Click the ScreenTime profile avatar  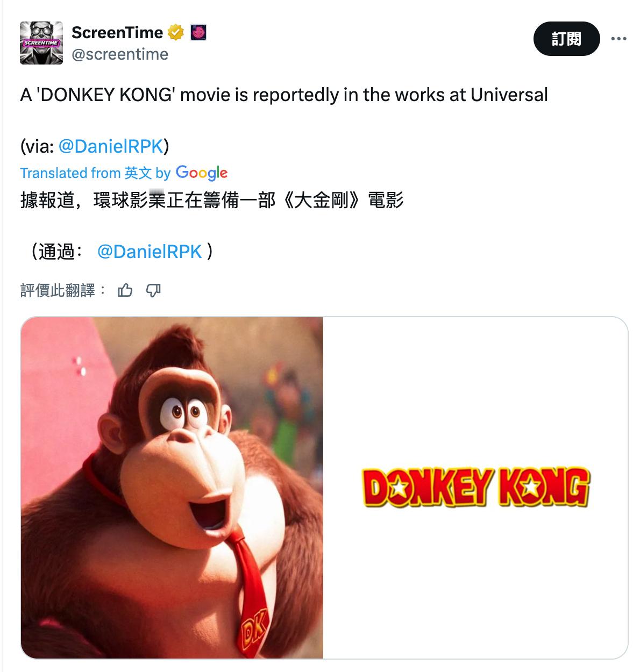pyautogui.click(x=41, y=43)
